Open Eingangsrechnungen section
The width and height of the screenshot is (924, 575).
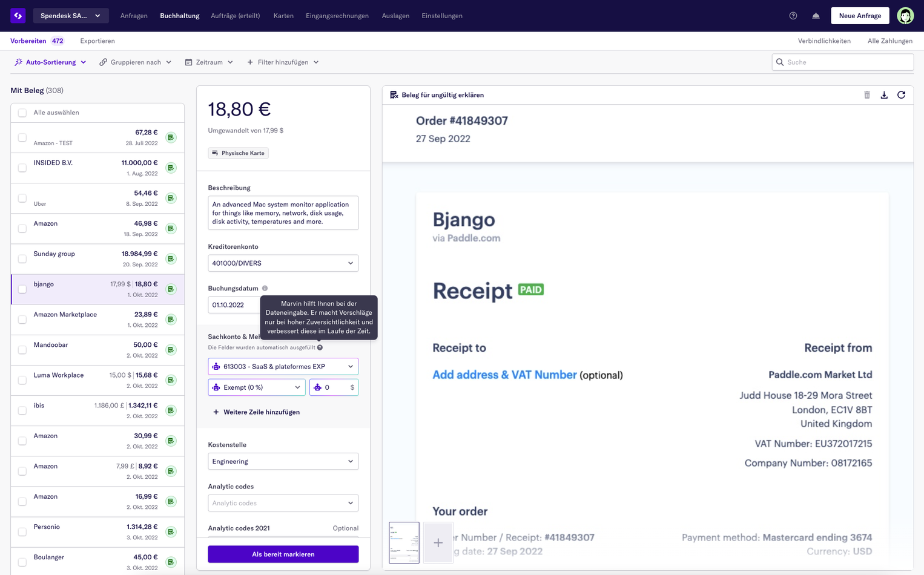pos(337,16)
